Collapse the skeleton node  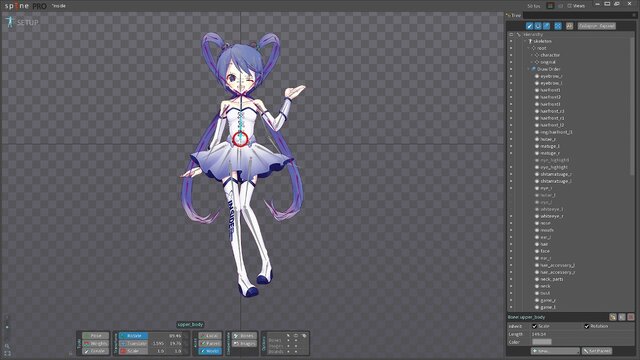[x=525, y=41]
